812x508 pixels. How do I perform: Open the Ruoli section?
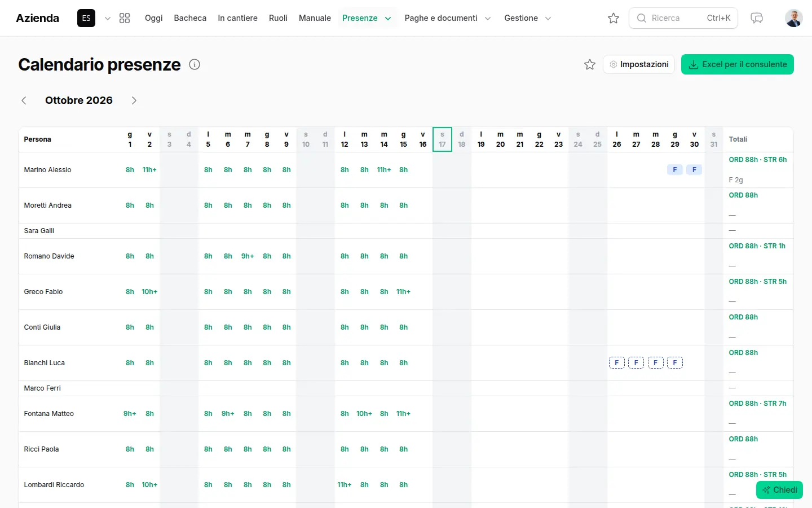pyautogui.click(x=278, y=18)
